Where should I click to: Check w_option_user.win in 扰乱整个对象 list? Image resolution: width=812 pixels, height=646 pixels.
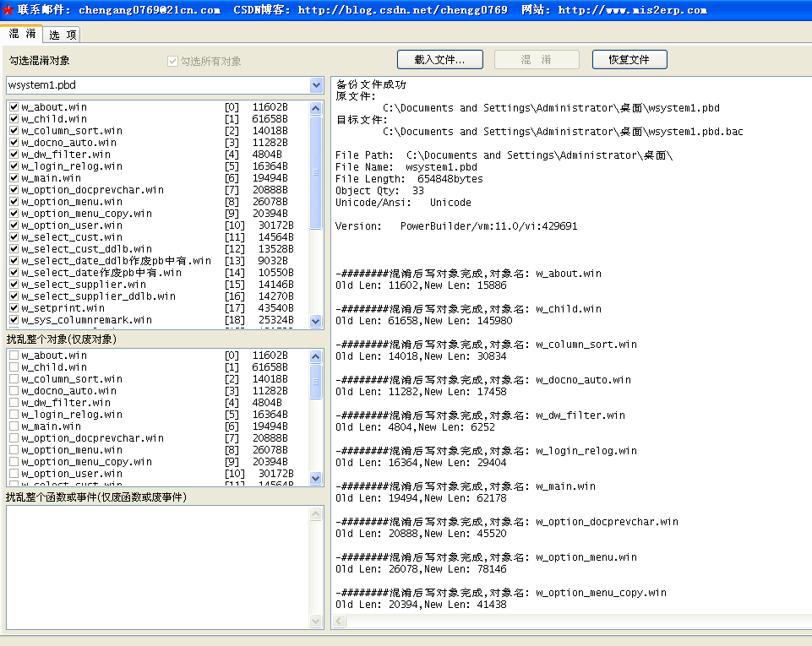[x=14, y=474]
